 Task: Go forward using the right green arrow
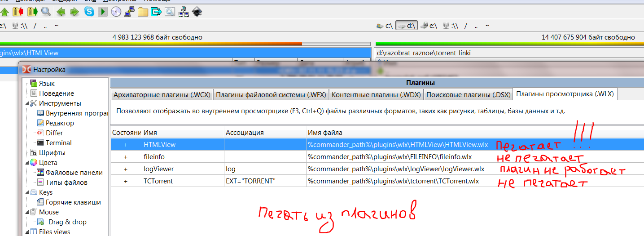coord(74,12)
